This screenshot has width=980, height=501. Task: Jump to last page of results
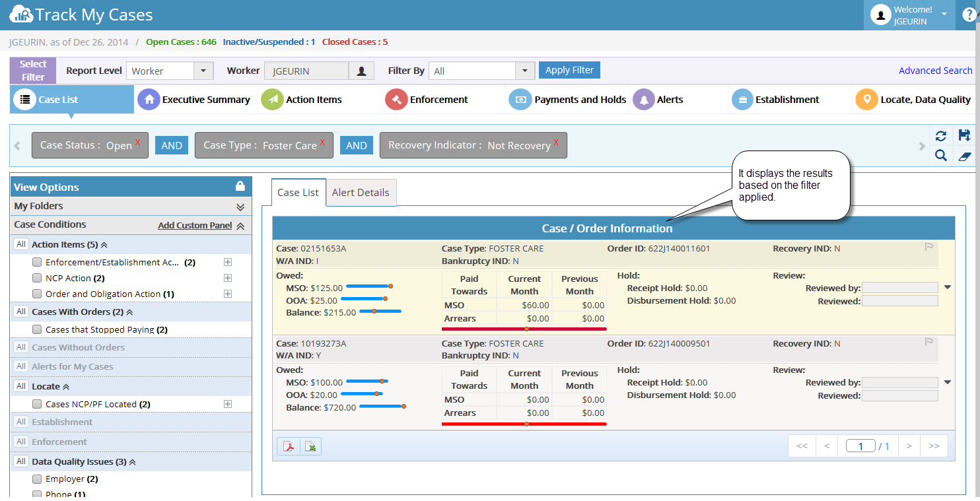pyautogui.click(x=934, y=446)
